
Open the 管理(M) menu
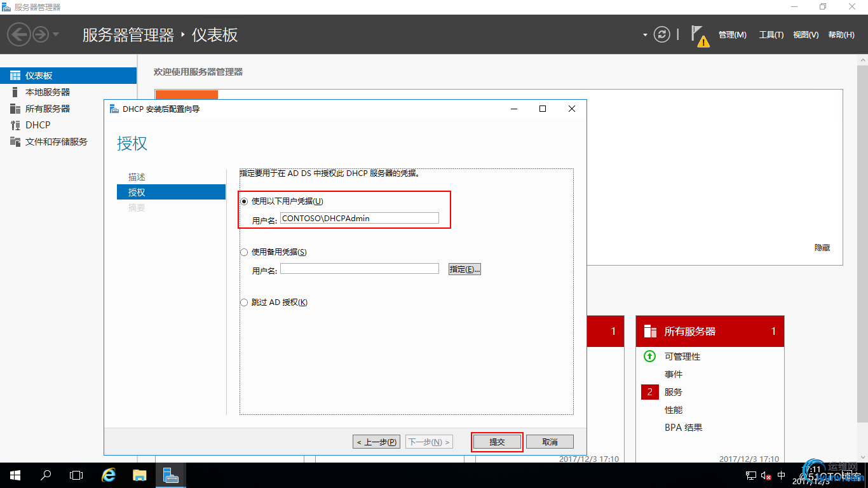(x=733, y=35)
